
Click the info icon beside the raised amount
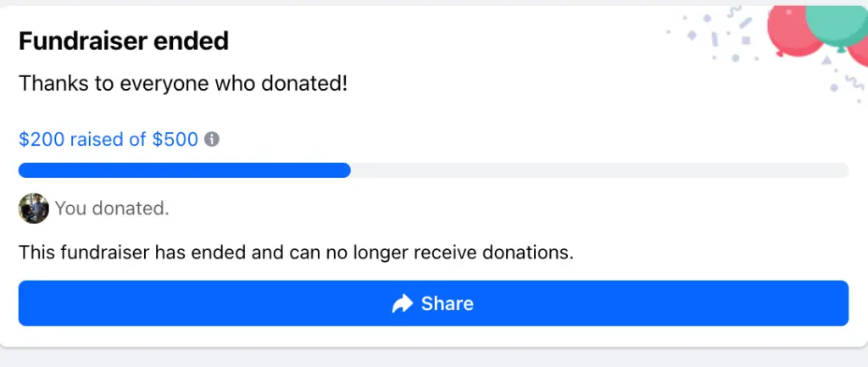[213, 139]
